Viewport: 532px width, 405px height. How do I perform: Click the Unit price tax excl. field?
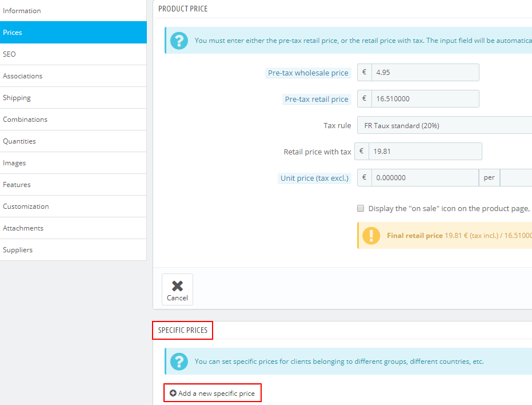coord(426,178)
